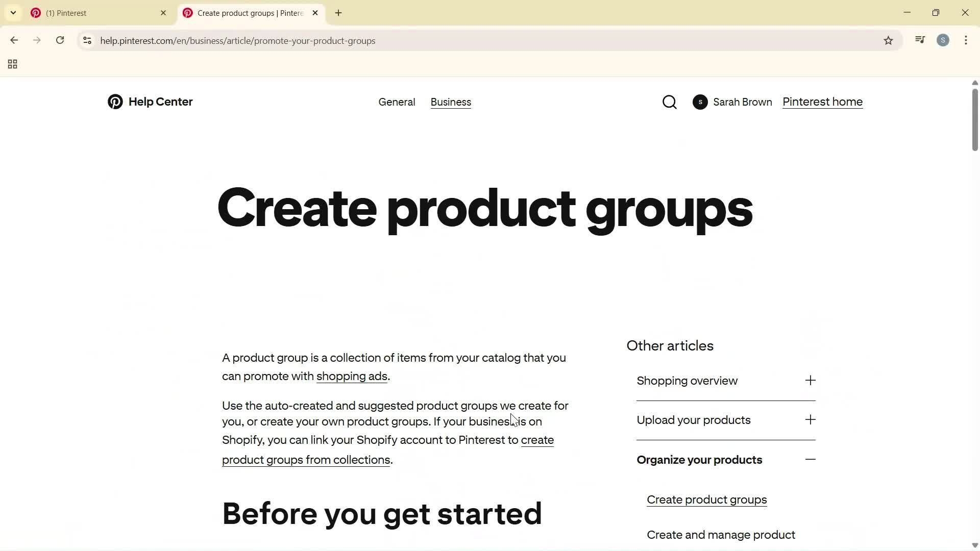Bookmark this page with the star icon
Viewport: 980px width, 551px height.
tap(888, 40)
